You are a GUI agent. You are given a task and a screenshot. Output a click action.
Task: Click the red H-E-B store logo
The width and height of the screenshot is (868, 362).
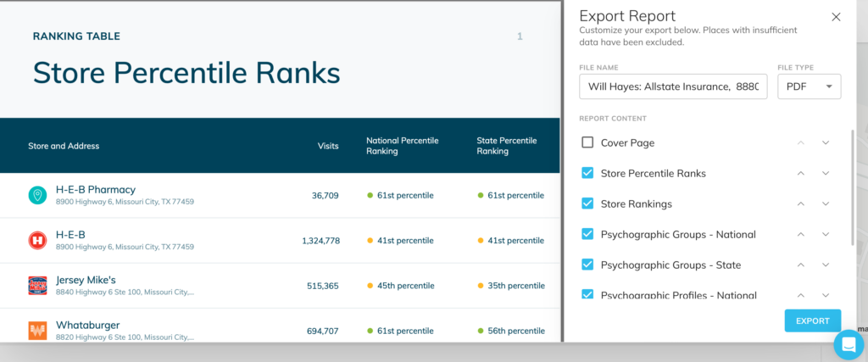click(37, 240)
